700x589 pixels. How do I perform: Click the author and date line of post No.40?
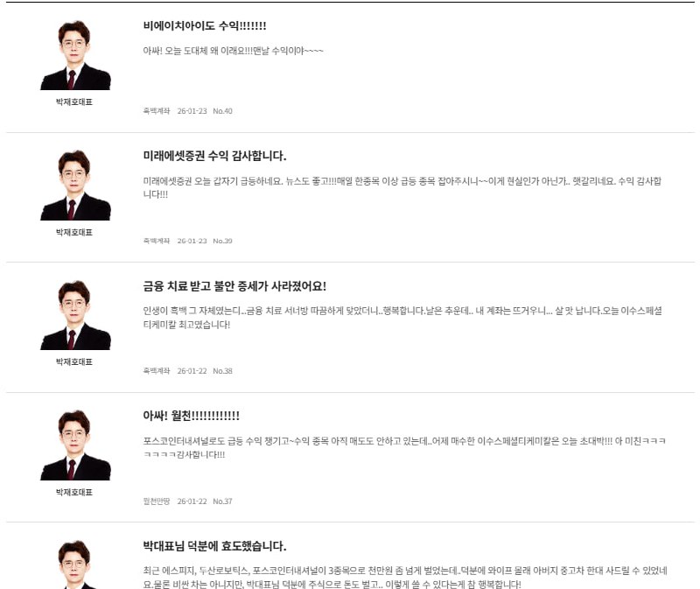pyautogui.click(x=187, y=111)
